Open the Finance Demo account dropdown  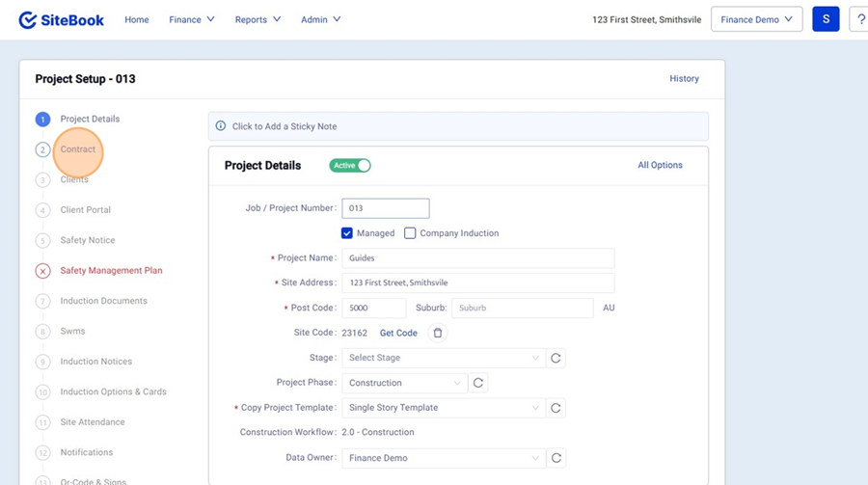[756, 19]
